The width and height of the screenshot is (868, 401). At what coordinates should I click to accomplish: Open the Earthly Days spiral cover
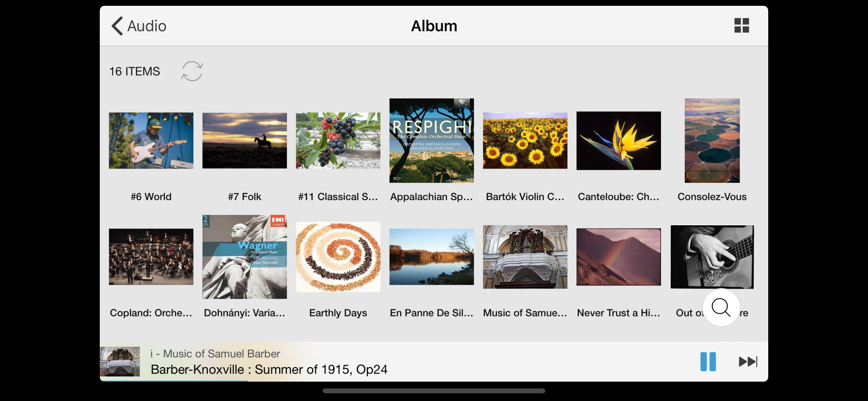point(338,257)
